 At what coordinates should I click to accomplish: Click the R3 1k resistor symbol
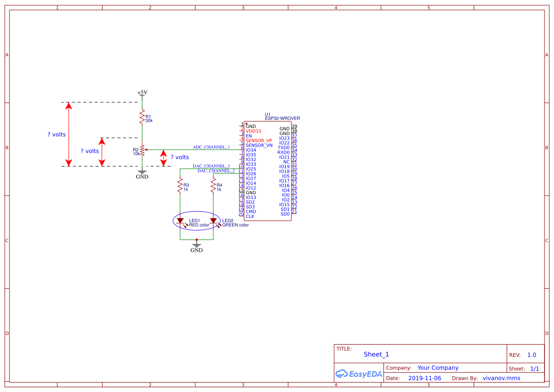click(x=180, y=187)
